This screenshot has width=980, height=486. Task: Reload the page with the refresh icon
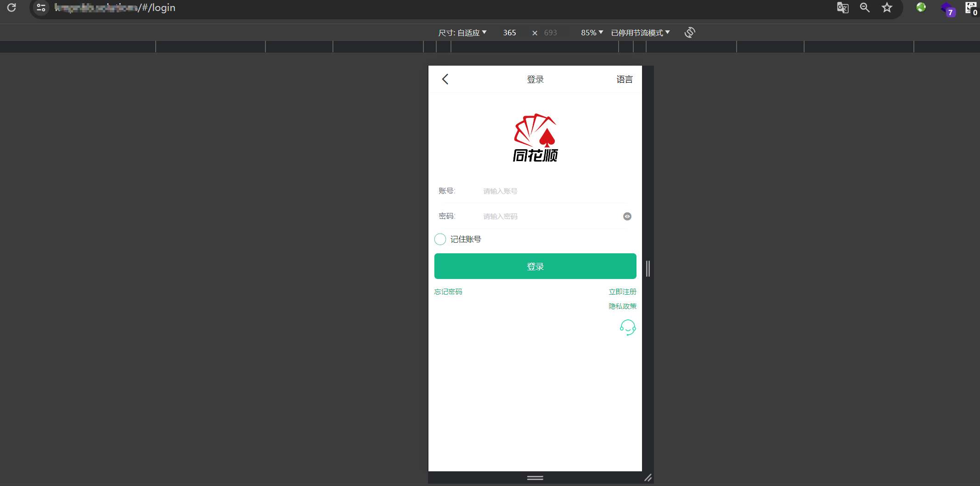(11, 7)
